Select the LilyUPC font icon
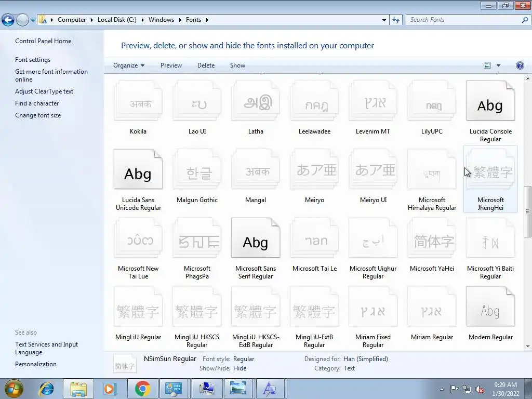The image size is (532, 399). click(432, 101)
